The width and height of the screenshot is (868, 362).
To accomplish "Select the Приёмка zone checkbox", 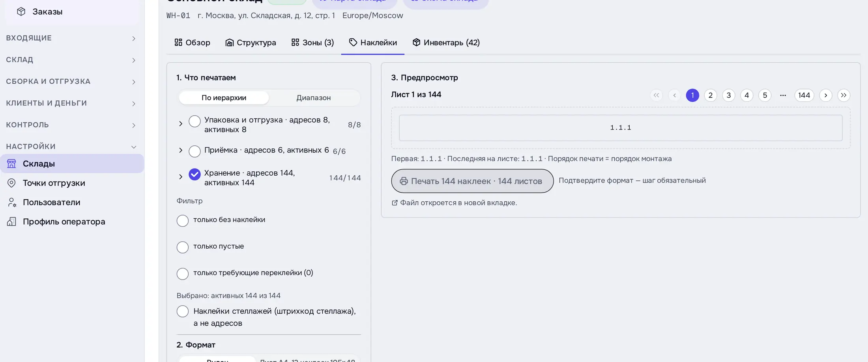I will click(x=195, y=151).
